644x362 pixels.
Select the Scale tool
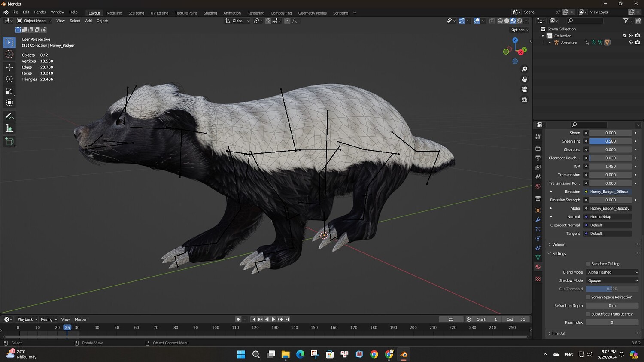click(x=9, y=91)
